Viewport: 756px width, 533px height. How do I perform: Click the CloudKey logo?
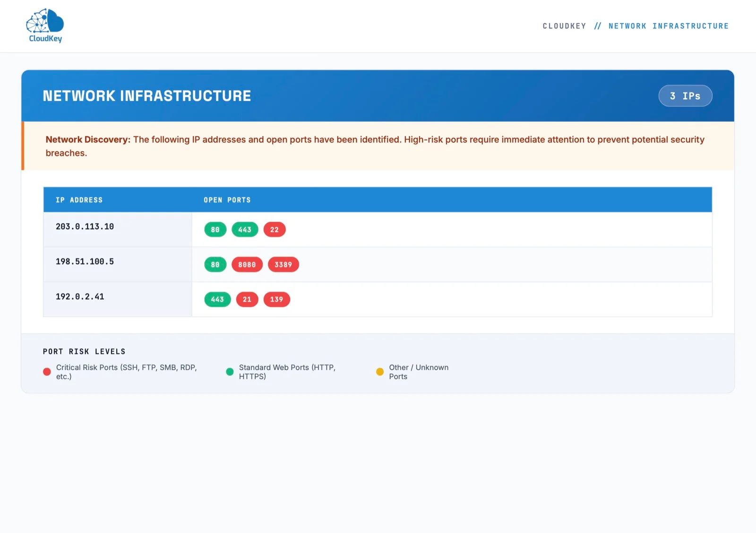tap(45, 25)
